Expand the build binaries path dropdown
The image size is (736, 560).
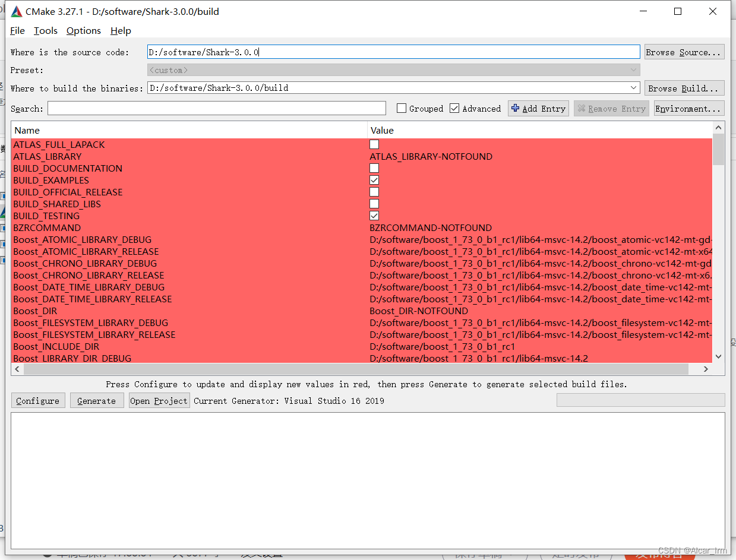pos(634,88)
